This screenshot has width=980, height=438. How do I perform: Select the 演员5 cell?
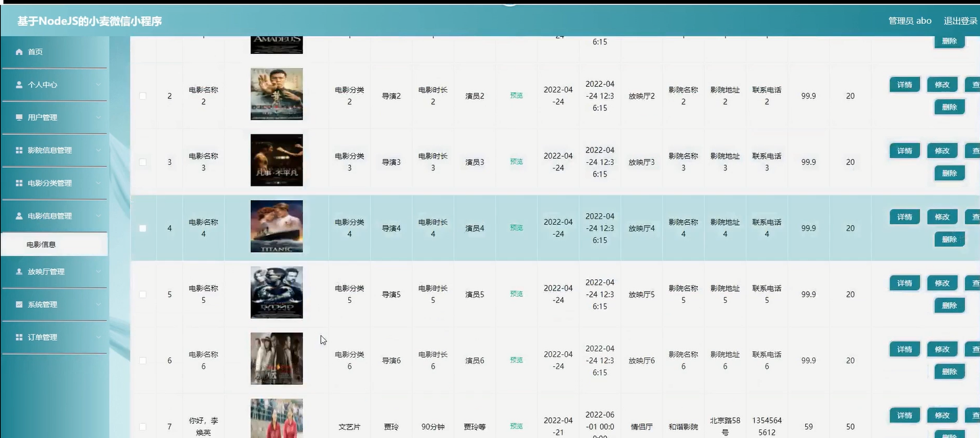[x=475, y=295]
